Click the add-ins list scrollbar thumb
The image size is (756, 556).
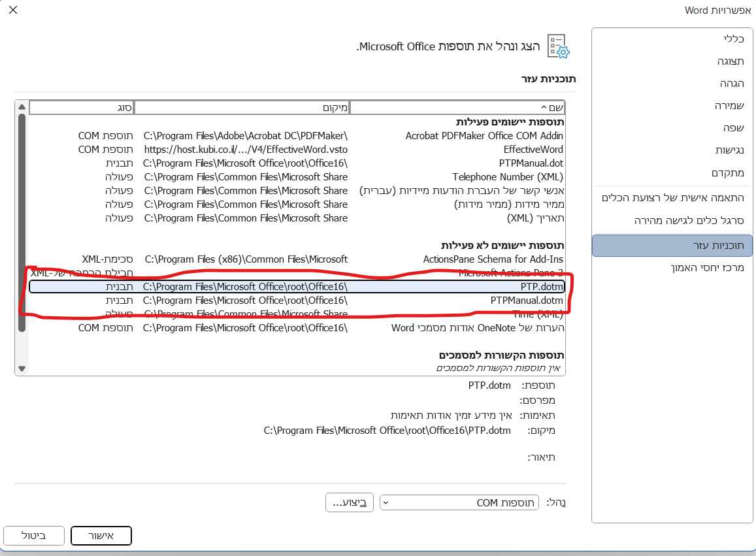(22, 223)
